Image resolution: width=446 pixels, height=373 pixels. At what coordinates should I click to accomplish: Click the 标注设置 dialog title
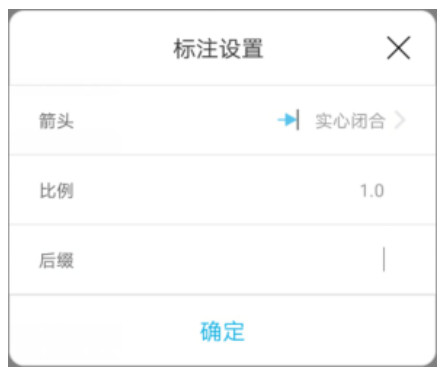[218, 49]
